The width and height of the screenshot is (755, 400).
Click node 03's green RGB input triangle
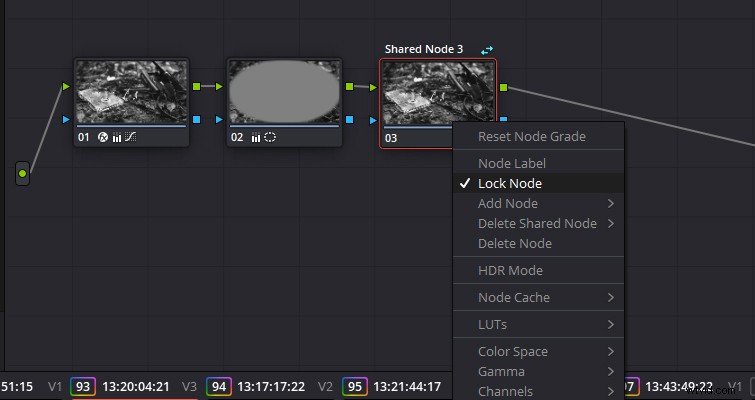373,88
